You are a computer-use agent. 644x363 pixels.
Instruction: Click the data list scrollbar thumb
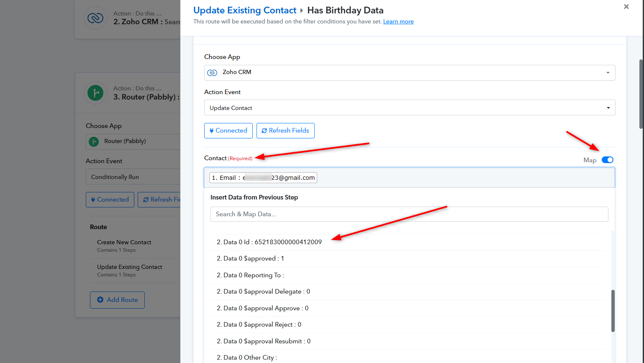pyautogui.click(x=613, y=311)
